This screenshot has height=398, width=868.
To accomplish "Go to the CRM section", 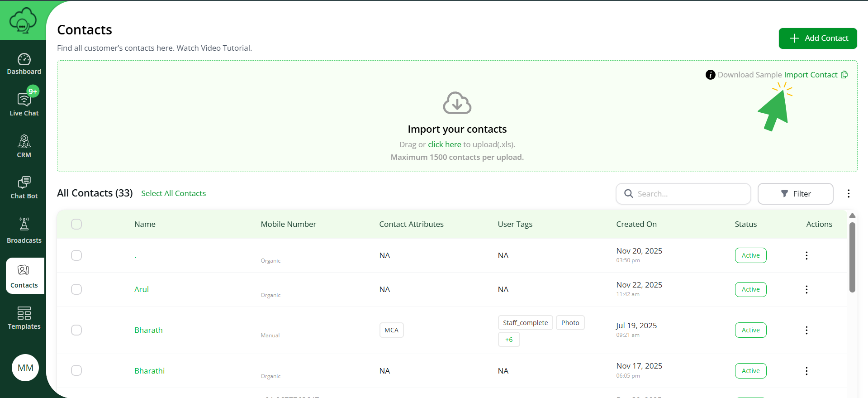I will tap(24, 146).
